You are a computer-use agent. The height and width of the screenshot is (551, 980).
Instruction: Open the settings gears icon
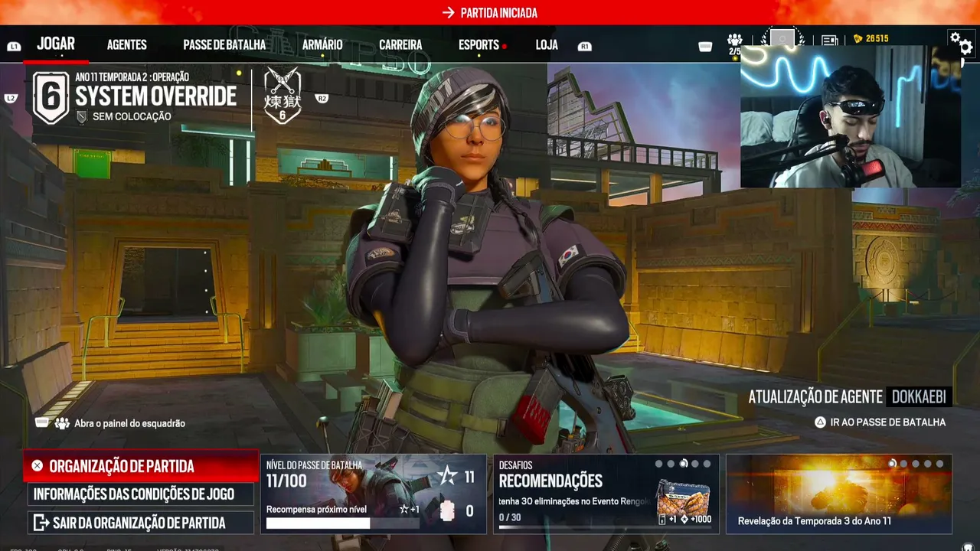pos(960,42)
